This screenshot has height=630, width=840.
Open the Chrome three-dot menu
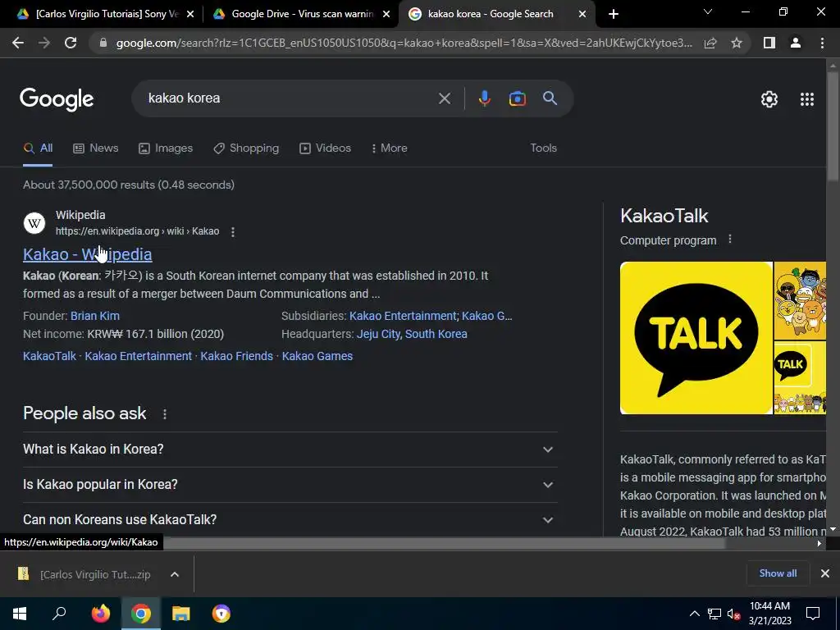click(822, 43)
